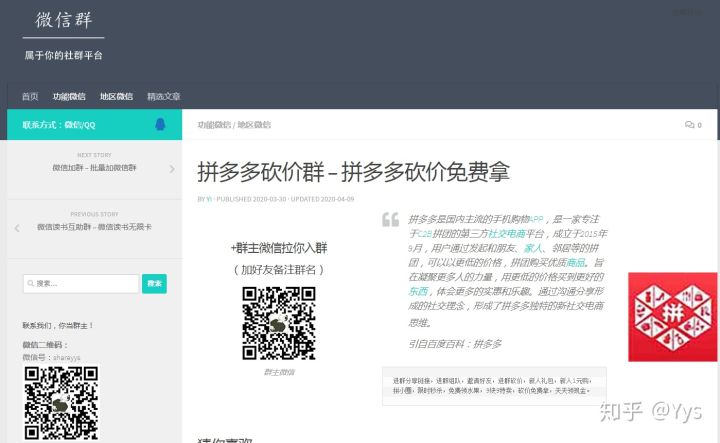The image size is (720, 443).
Task: Open the 首页 menu item
Action: [x=30, y=96]
